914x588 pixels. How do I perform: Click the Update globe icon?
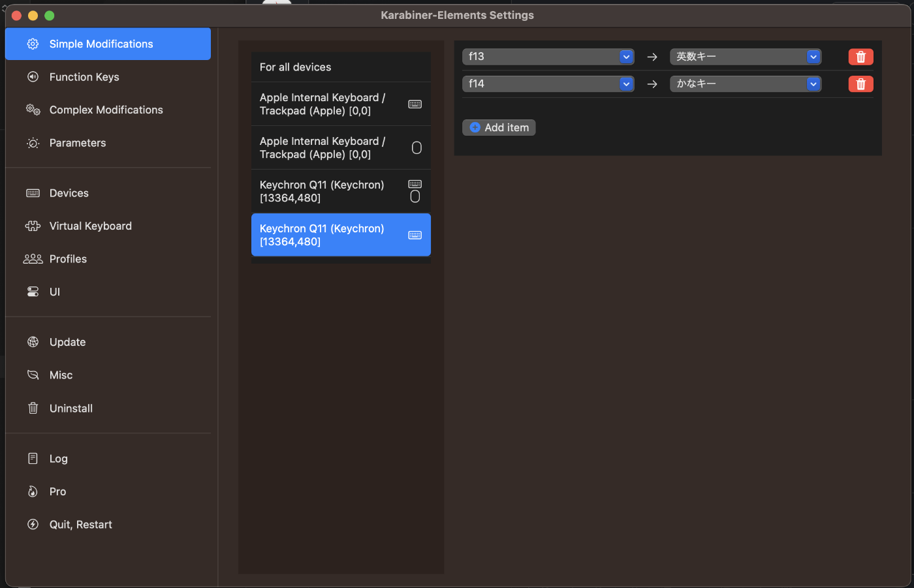[33, 342]
